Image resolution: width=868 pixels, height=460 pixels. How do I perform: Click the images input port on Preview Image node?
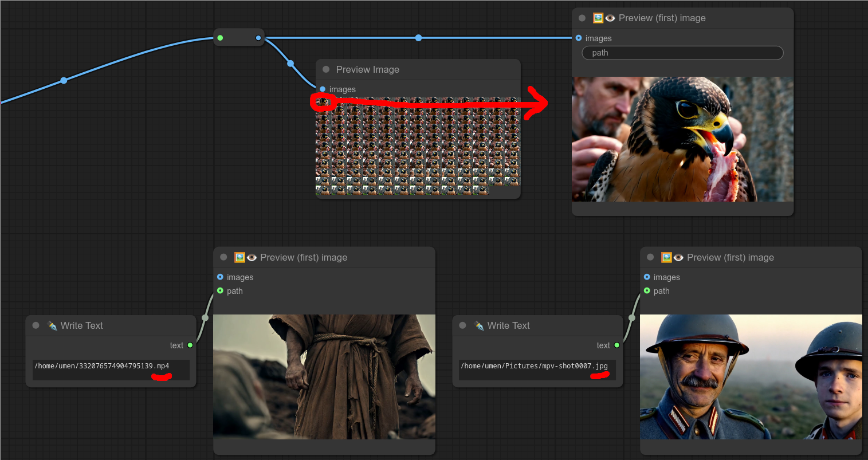(x=323, y=89)
